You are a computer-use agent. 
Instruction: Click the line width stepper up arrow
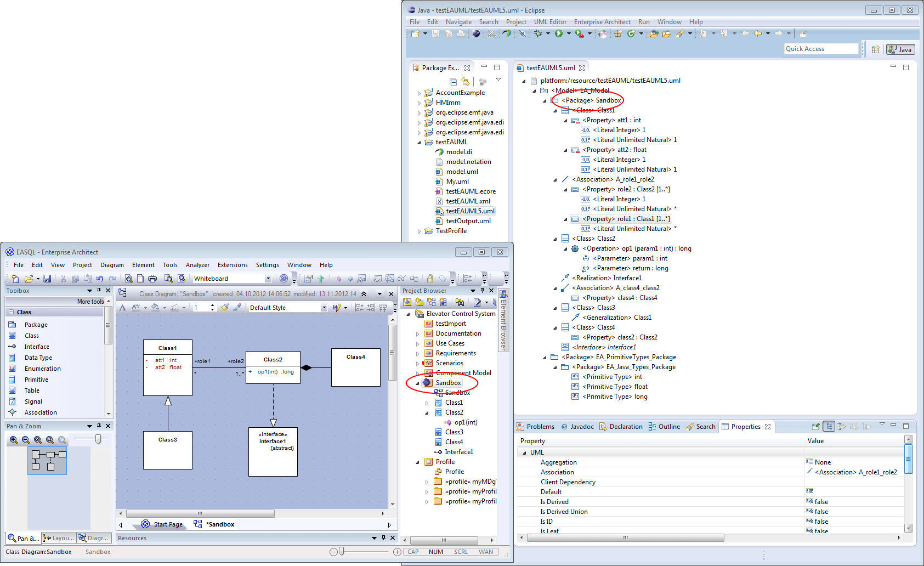212,305
